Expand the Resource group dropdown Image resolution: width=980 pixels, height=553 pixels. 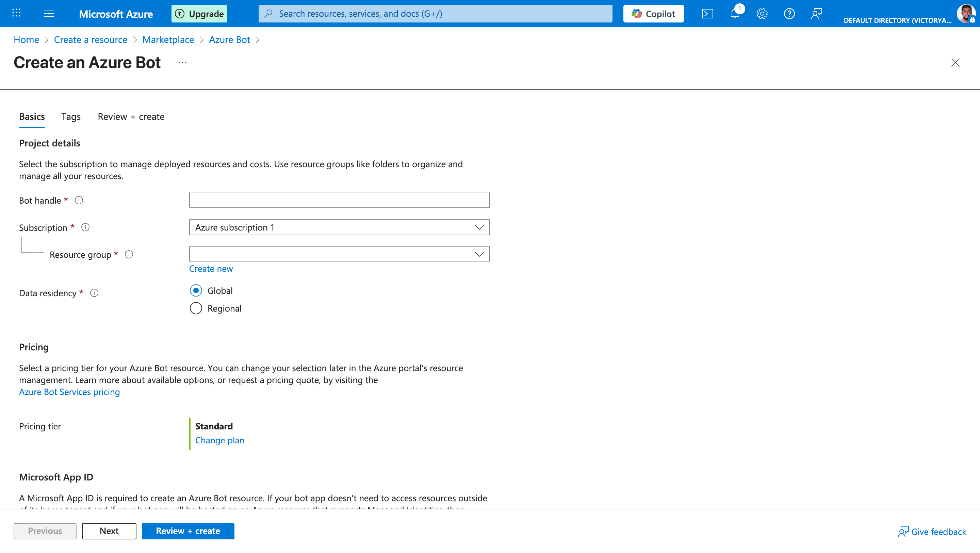coord(339,254)
